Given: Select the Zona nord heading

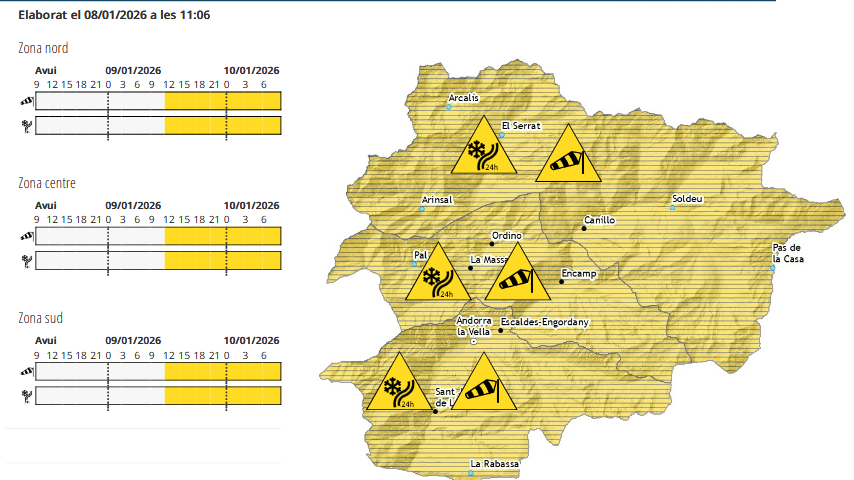Looking at the screenshot, I should click(43, 48).
